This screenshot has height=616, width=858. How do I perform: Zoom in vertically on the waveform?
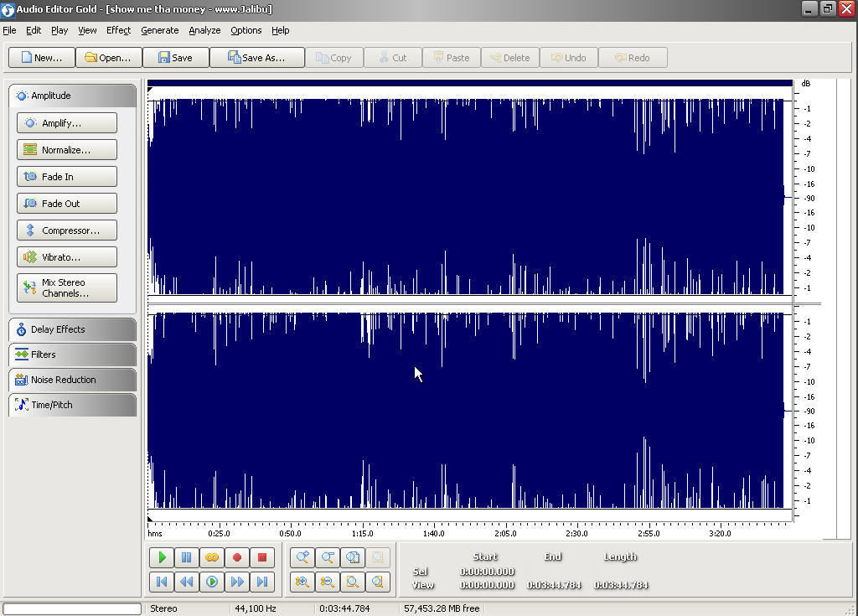pos(302,582)
